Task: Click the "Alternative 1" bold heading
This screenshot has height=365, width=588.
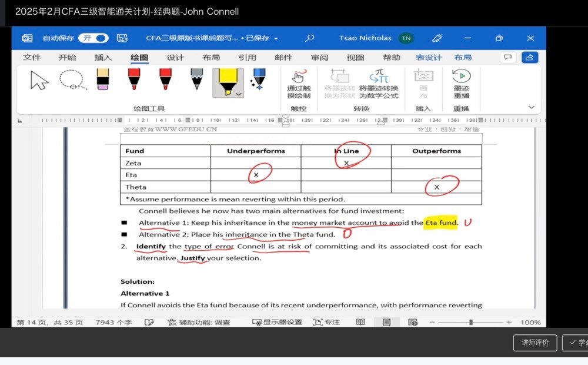Action: point(145,293)
